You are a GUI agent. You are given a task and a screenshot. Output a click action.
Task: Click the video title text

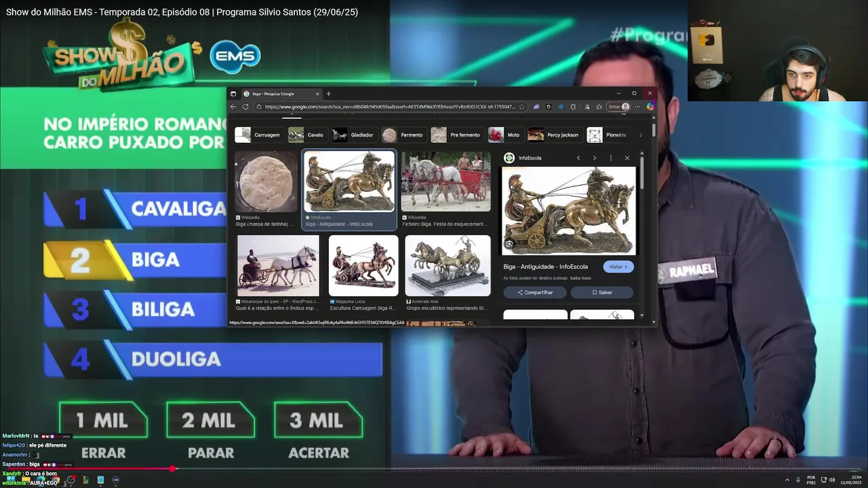(182, 12)
